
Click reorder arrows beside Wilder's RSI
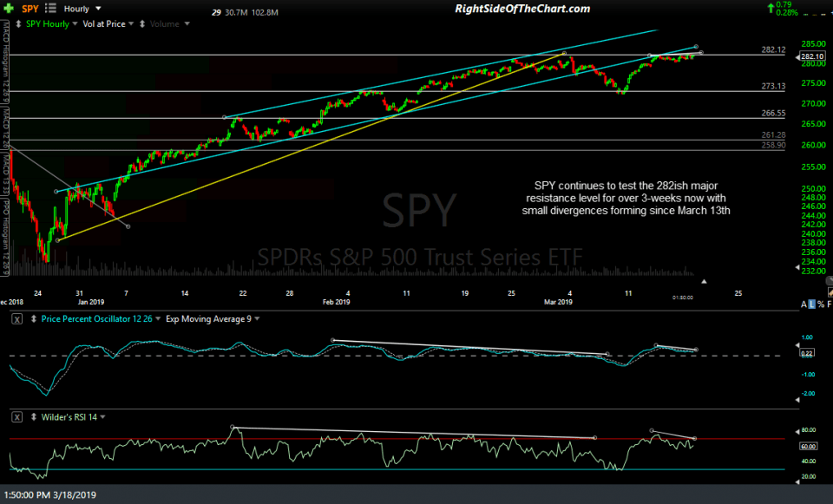point(34,417)
